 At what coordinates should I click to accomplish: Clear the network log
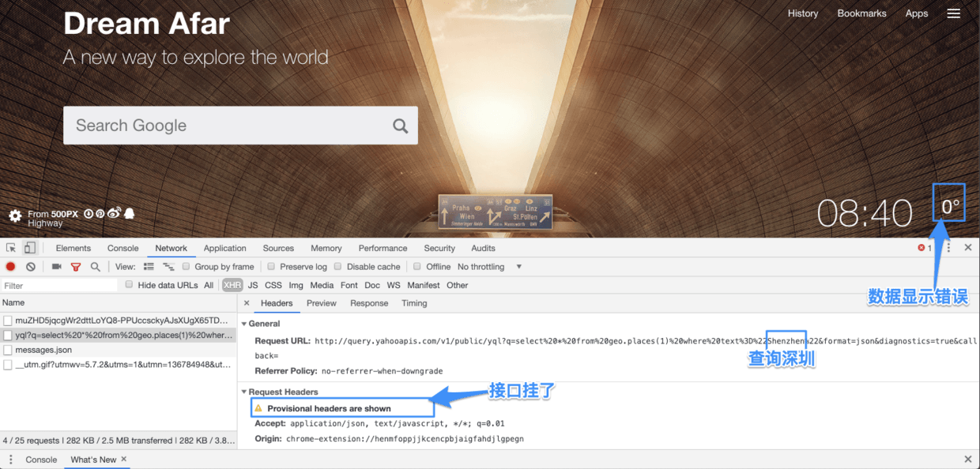point(30,267)
